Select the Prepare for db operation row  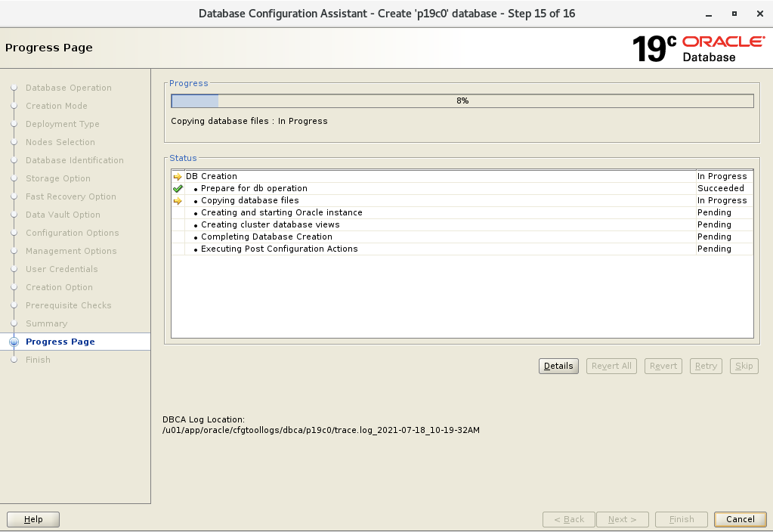click(462, 188)
